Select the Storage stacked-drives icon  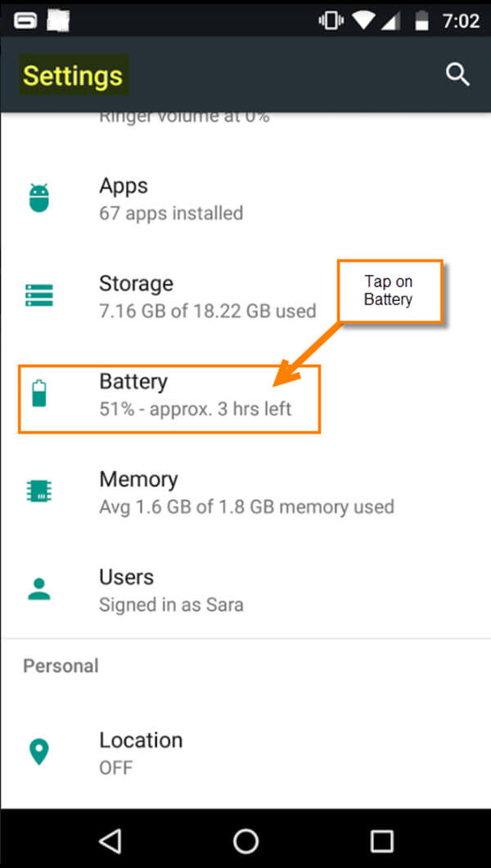coord(38,296)
